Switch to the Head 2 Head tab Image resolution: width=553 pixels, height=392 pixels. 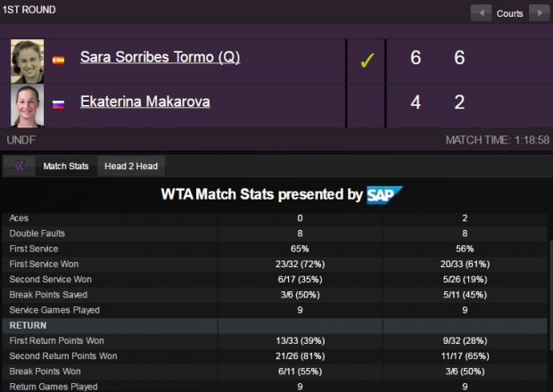131,167
